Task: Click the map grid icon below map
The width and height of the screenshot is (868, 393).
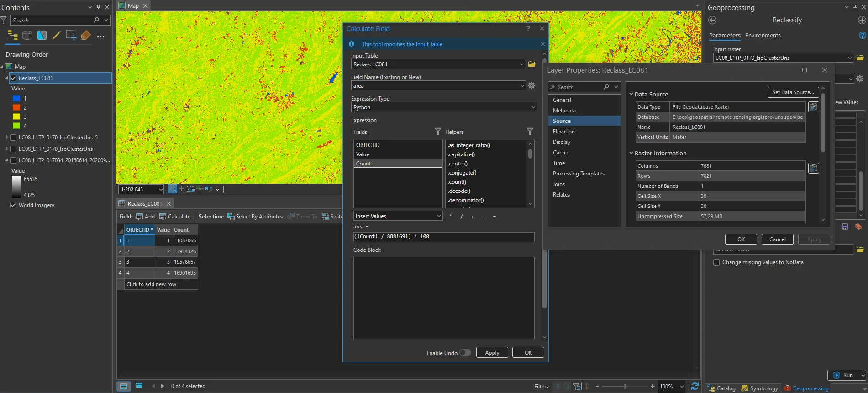Action: point(181,189)
